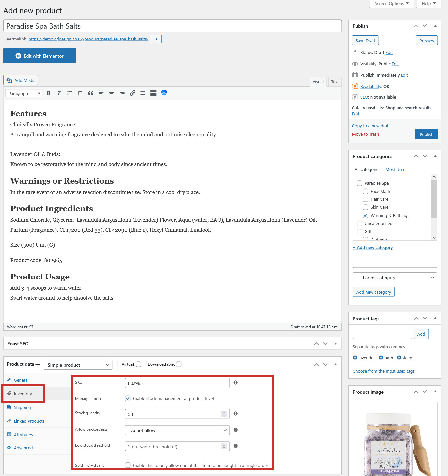Viewport: 448px width, 476px height.
Task: Click the Move to Trash link
Action: tap(365, 134)
